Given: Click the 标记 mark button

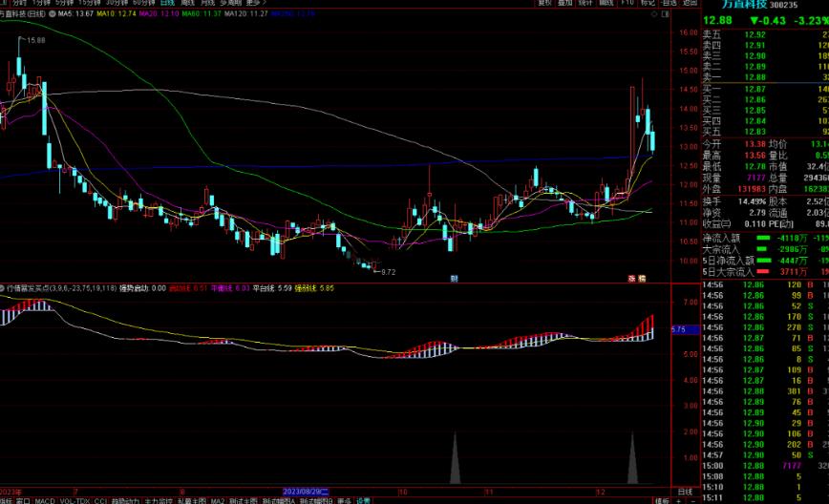Looking at the screenshot, I should (x=648, y=3).
